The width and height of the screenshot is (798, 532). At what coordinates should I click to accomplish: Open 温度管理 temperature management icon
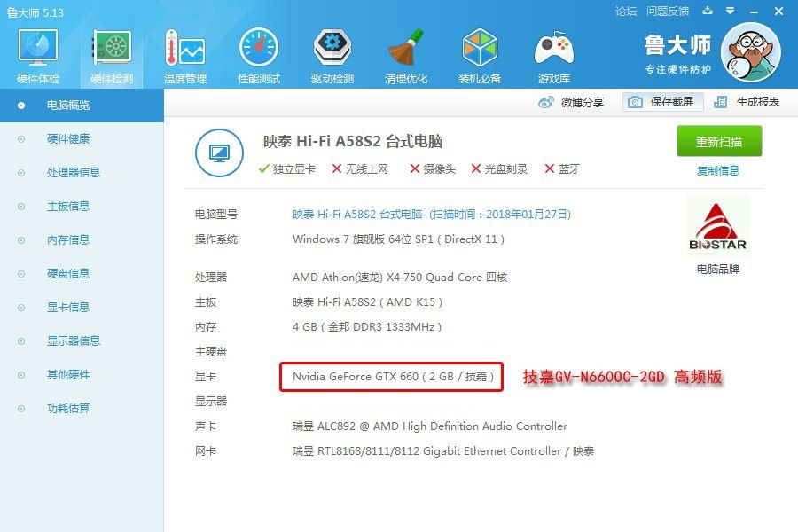point(185,57)
